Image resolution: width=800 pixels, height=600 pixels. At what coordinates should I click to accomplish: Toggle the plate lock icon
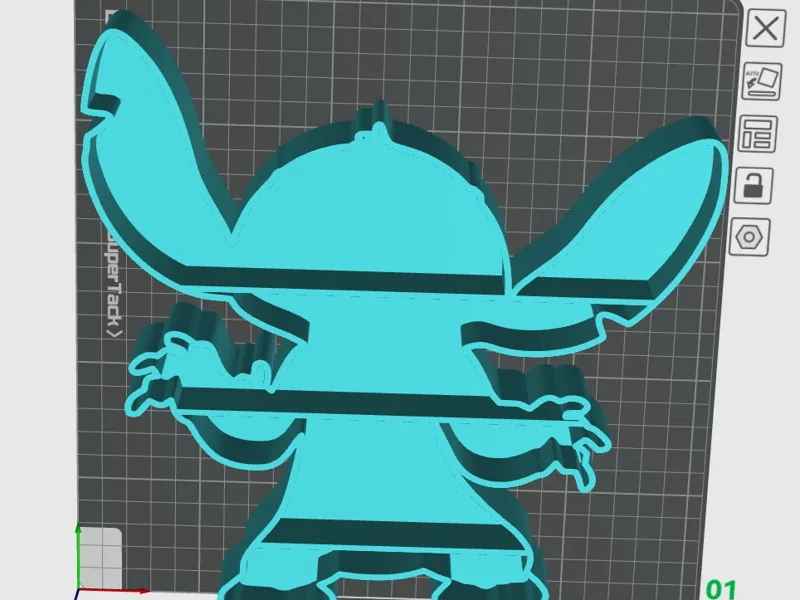coord(754,185)
